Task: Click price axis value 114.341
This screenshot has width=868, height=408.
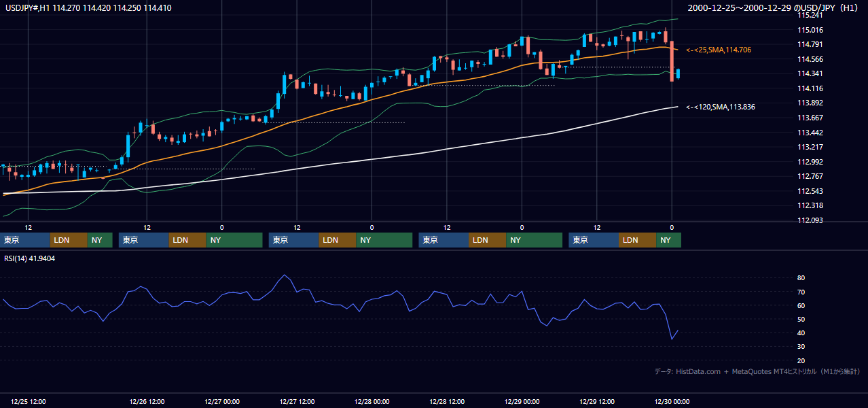Action: click(x=810, y=73)
